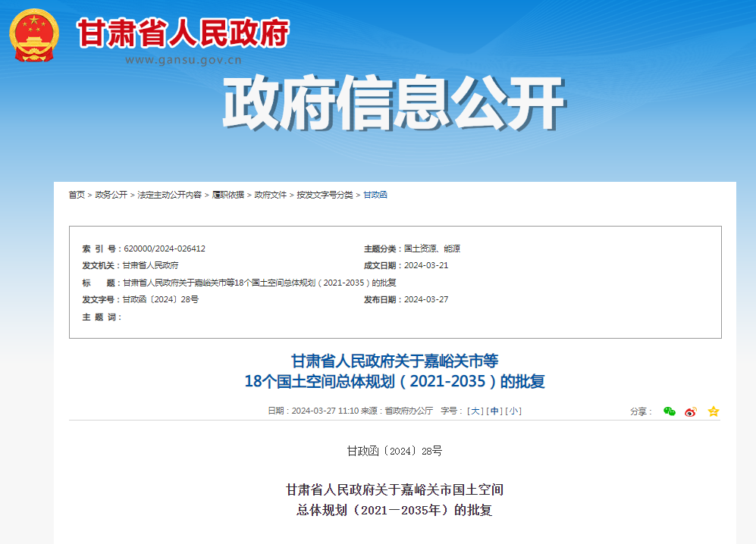Navigate to 政府文件 breadcrumb link
This screenshot has width=756, height=544.
coord(270,195)
